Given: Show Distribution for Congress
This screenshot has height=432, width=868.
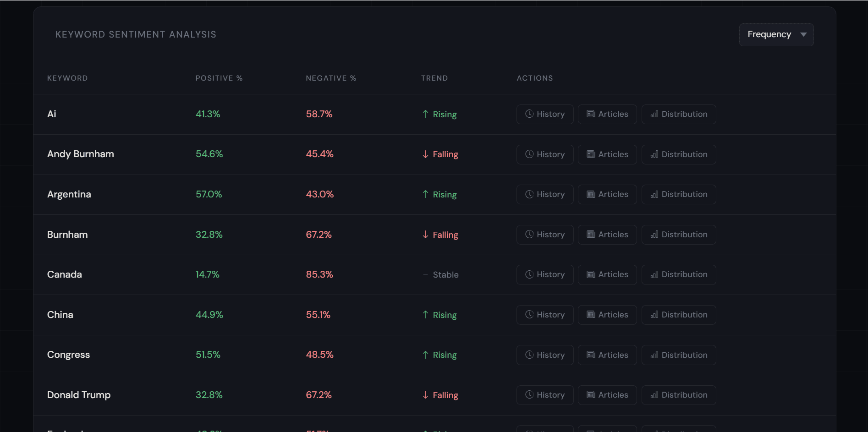Looking at the screenshot, I should [679, 355].
